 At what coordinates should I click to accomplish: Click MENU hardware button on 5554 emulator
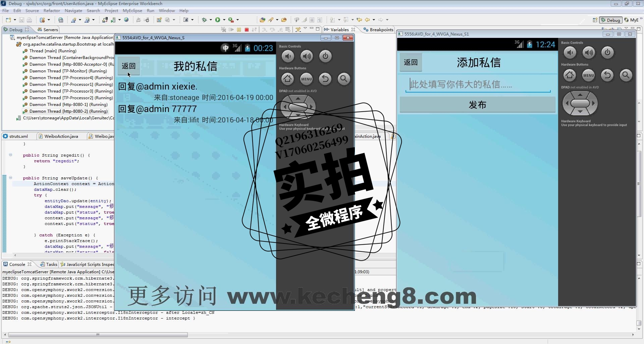[x=306, y=79]
